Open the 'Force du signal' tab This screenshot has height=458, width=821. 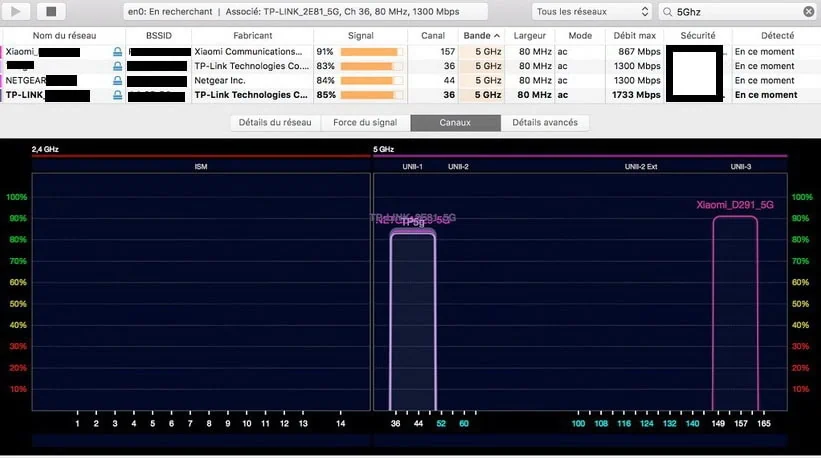tap(365, 122)
